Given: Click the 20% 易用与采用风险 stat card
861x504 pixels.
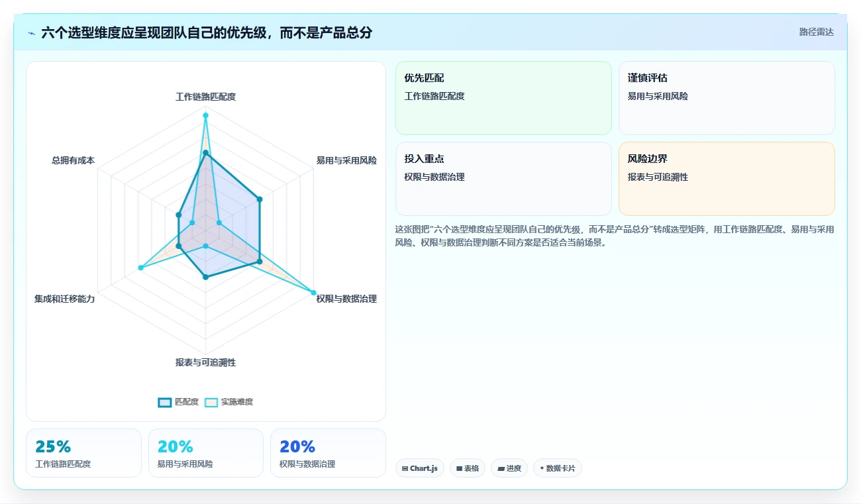Looking at the screenshot, I should coord(206,453).
